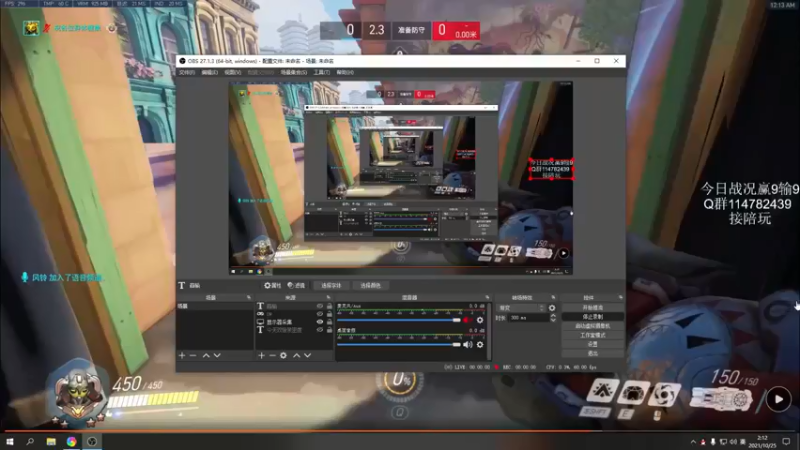The width and height of the screenshot is (800, 450).
Task: Pop out the Scenes dock panel
Action: point(249,297)
